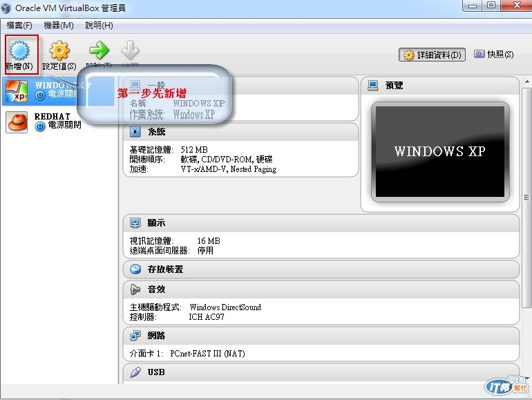Image resolution: width=532 pixels, height=400 pixels.
Task: Click VT-x/AMD-V, Nested Paging acceleration text
Action: pyautogui.click(x=229, y=169)
